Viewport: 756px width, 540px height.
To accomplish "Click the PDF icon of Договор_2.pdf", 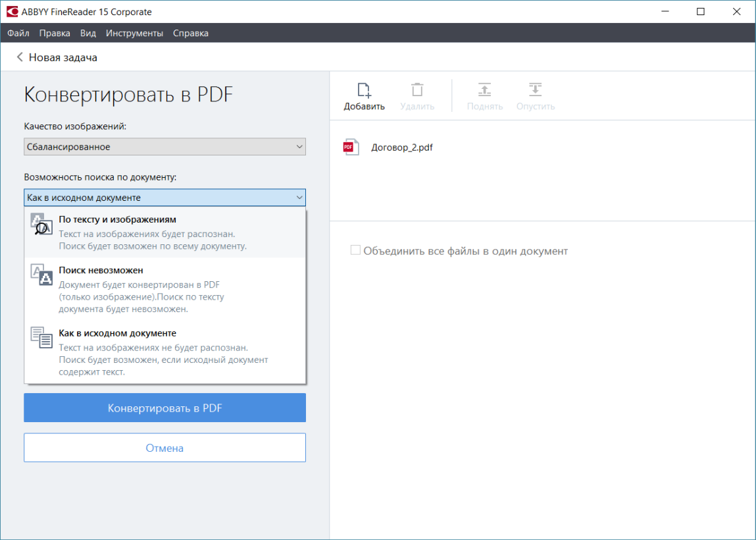I will (351, 148).
